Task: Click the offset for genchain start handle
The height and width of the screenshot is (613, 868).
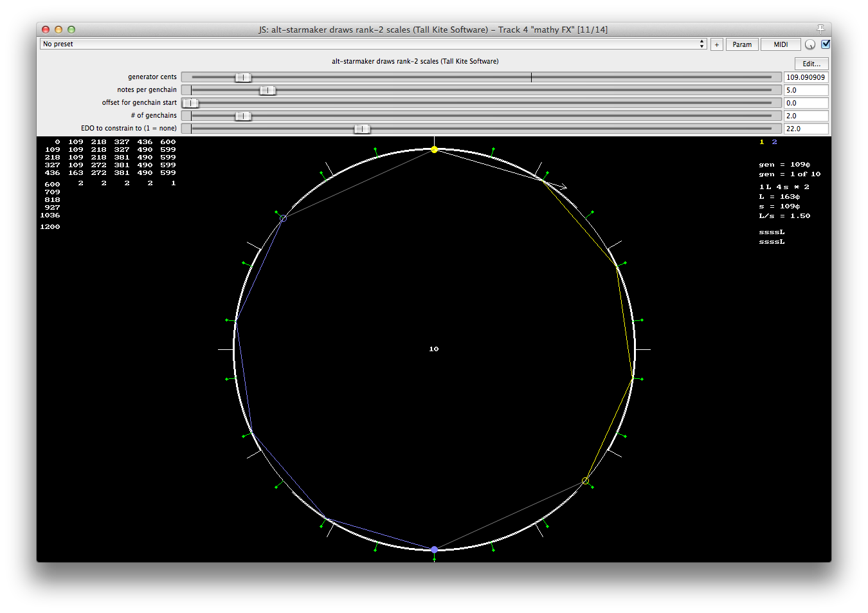Action: point(190,103)
